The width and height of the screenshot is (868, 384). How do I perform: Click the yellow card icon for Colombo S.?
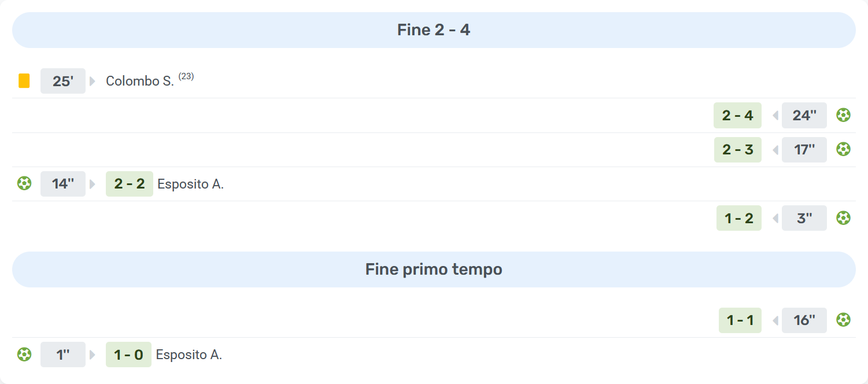(24, 81)
